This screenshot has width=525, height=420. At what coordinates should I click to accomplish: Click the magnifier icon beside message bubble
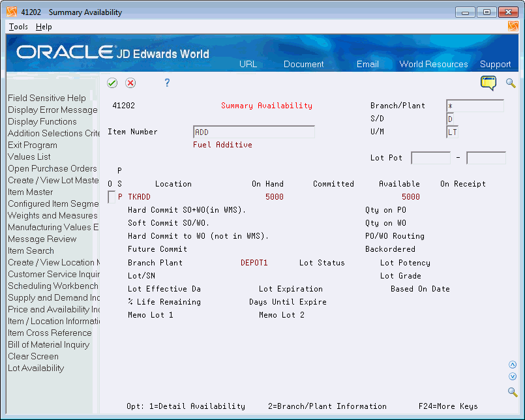511,83
